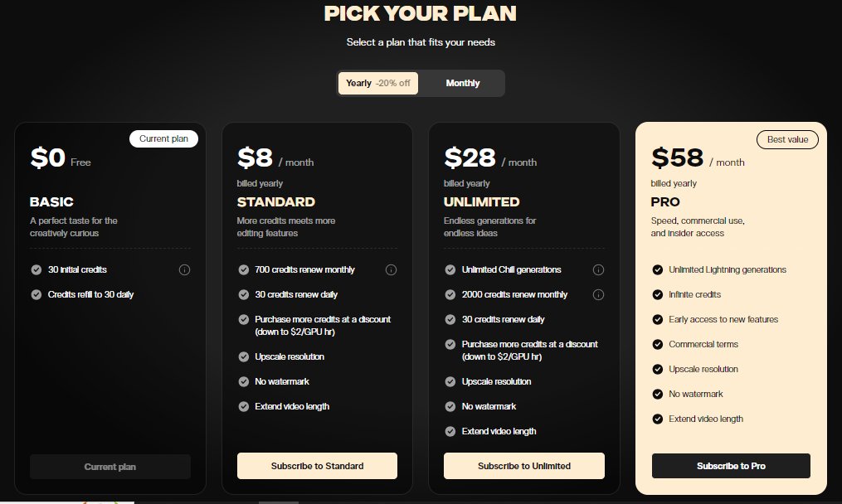Click info icon beside 30 initial credits

(x=184, y=269)
